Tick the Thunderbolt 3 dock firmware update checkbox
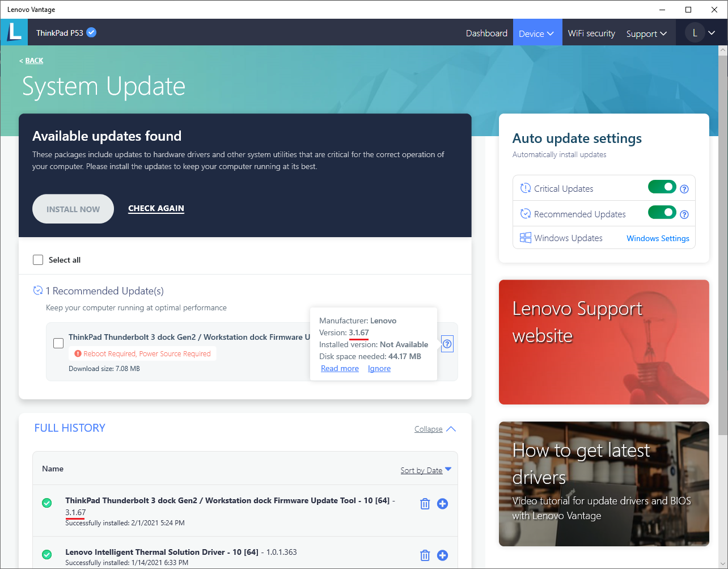The image size is (728, 569). [x=58, y=343]
